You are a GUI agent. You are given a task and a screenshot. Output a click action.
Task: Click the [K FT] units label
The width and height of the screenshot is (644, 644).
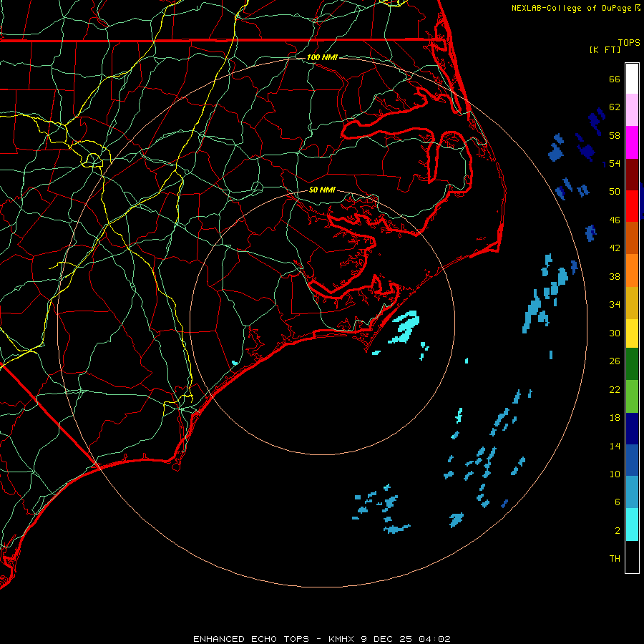tap(605, 49)
